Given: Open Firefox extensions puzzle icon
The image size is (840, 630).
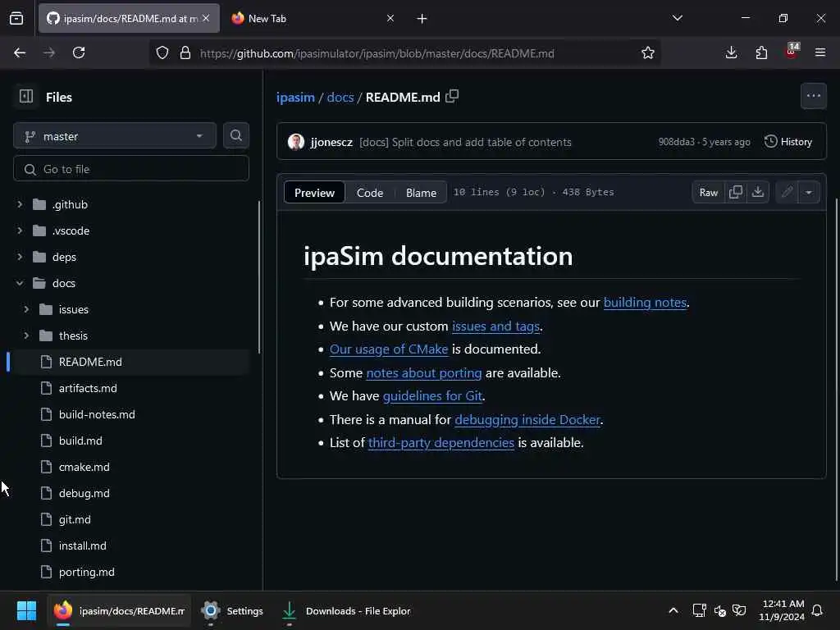Looking at the screenshot, I should click(761, 52).
